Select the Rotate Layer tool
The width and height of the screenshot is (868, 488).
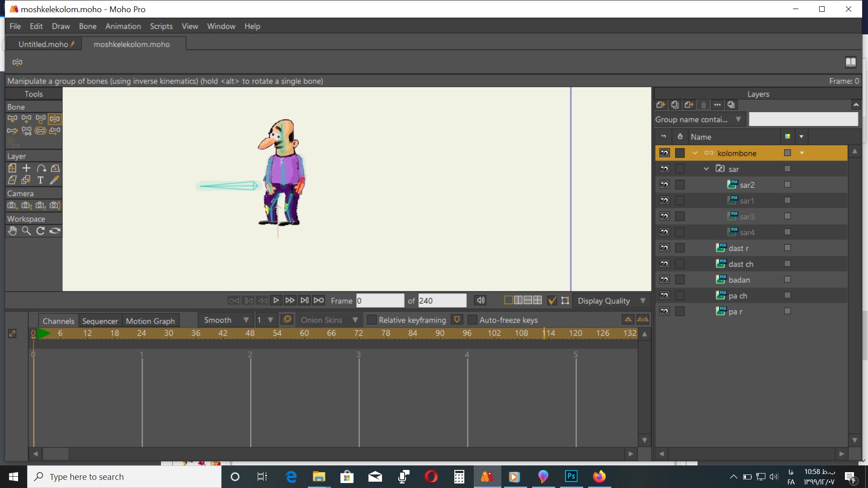pyautogui.click(x=41, y=168)
